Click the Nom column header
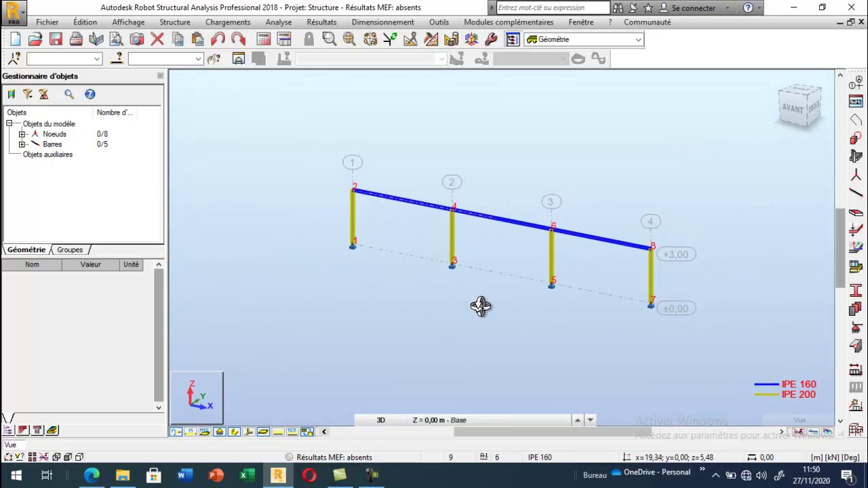 click(32, 264)
